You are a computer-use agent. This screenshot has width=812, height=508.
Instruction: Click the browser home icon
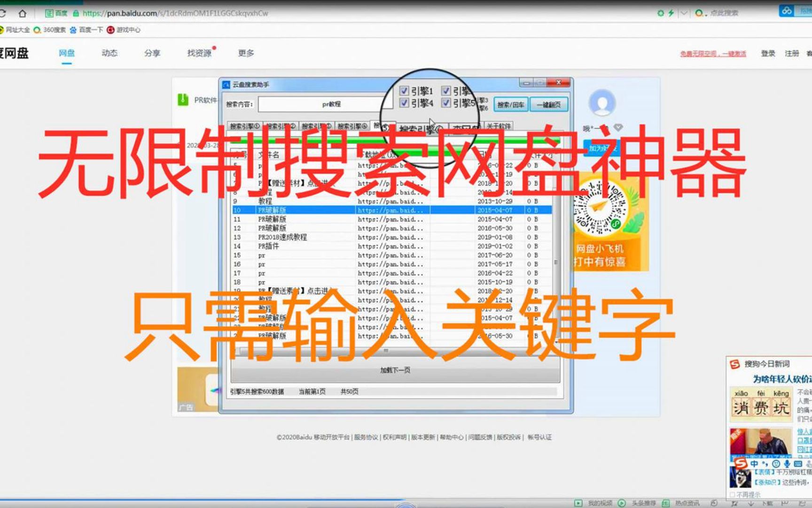pos(22,13)
